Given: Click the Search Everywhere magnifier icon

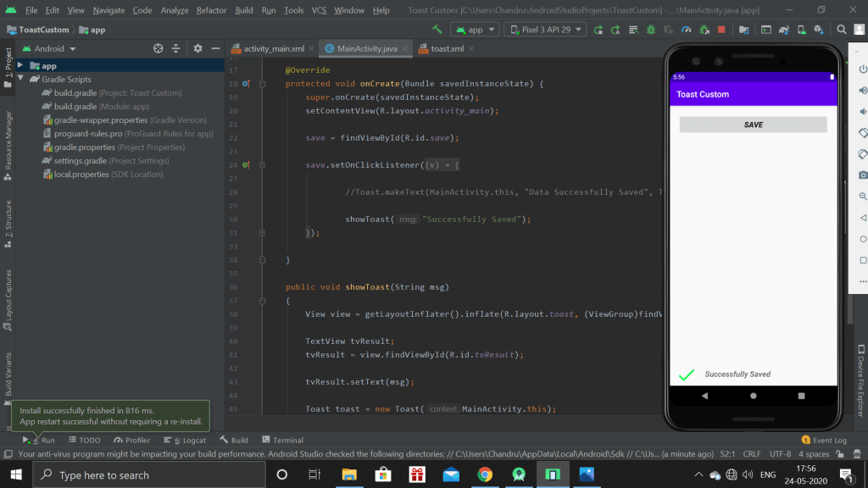Looking at the screenshot, I should point(843,30).
